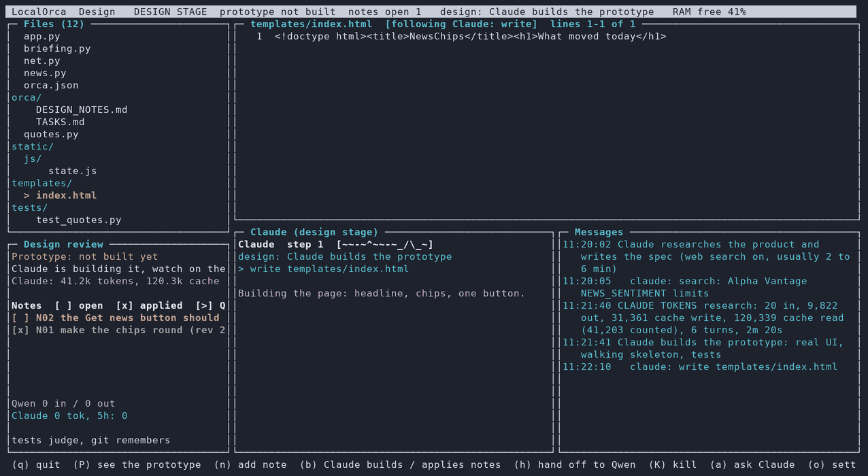This screenshot has height=476, width=868.
Task: Click the Files (12) panel title
Action: [x=54, y=24]
